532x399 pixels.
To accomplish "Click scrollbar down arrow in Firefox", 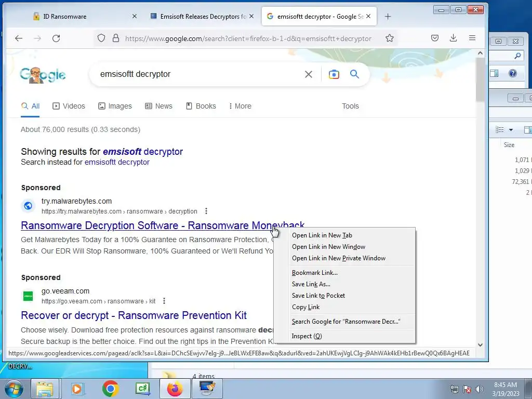I will [x=480, y=345].
